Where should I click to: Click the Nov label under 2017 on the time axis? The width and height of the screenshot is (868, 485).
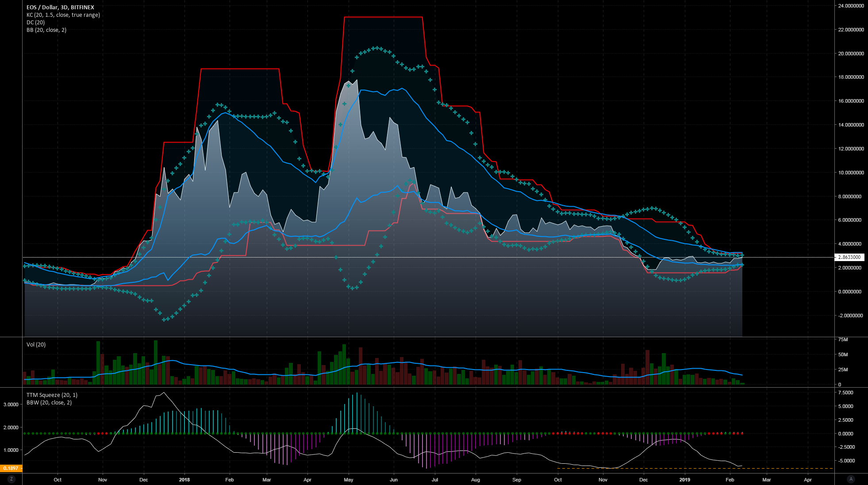[x=103, y=480]
